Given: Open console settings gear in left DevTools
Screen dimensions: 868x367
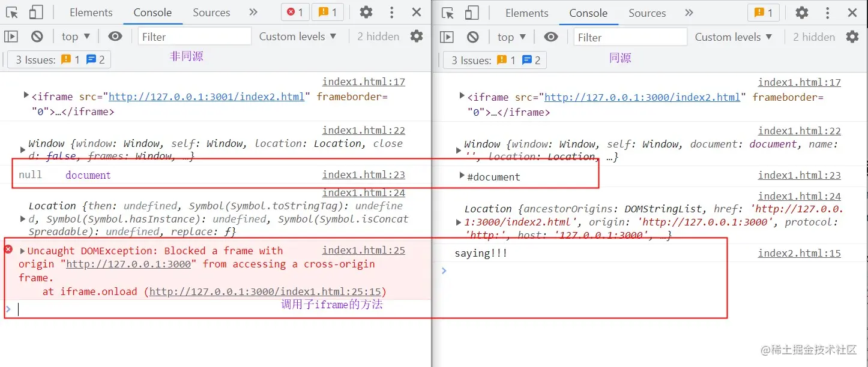Looking at the screenshot, I should click(417, 37).
